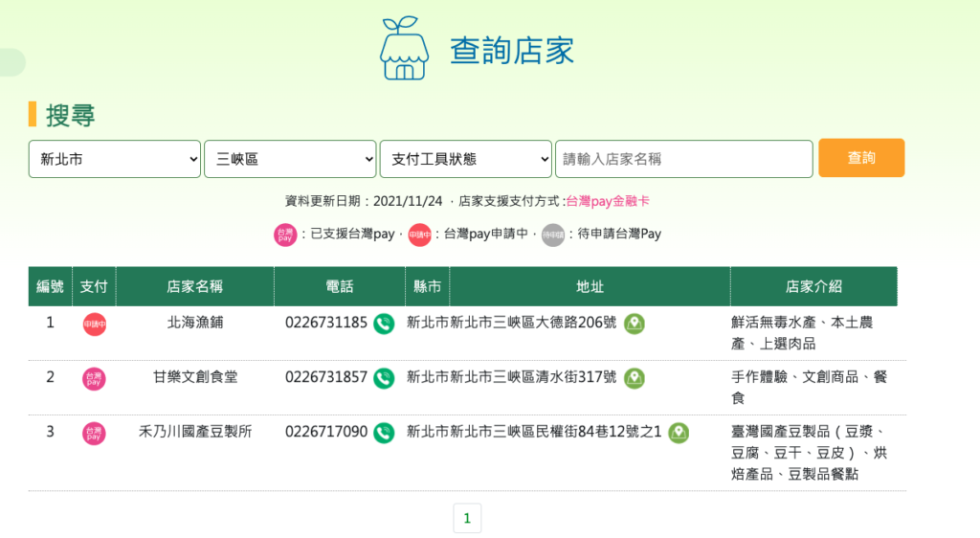Image resolution: width=980 pixels, height=538 pixels.
Task: Open map pin for 清水街317號 address
Action: [634, 378]
